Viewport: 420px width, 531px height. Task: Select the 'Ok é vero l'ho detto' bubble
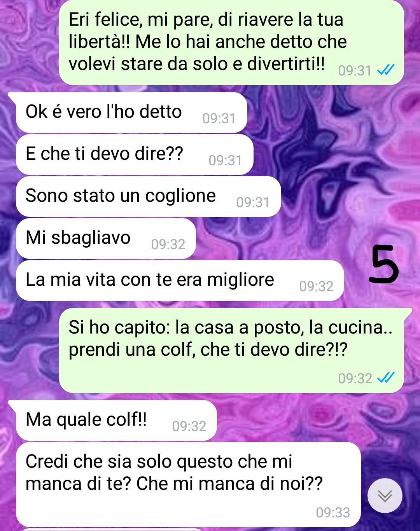(x=131, y=112)
